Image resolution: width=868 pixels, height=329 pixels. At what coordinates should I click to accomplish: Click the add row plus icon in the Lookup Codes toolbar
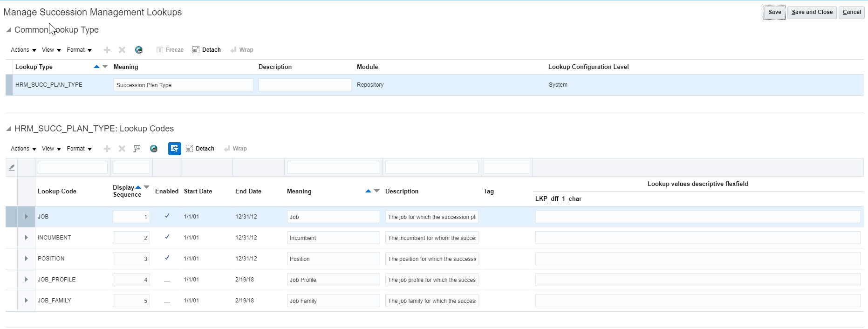(107, 149)
